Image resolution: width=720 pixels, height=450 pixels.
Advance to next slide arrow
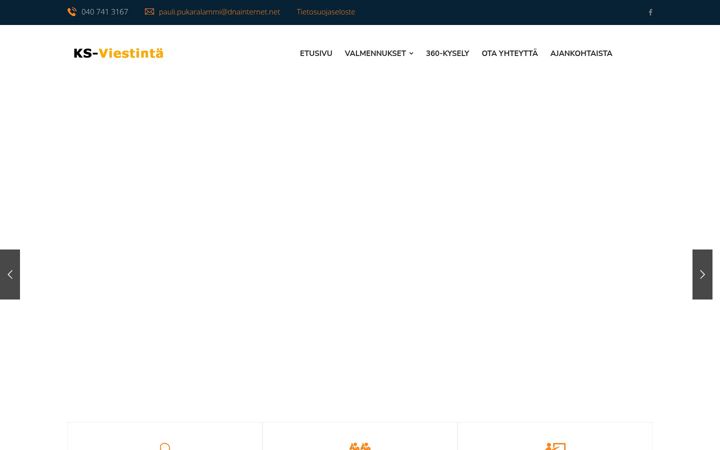(702, 275)
